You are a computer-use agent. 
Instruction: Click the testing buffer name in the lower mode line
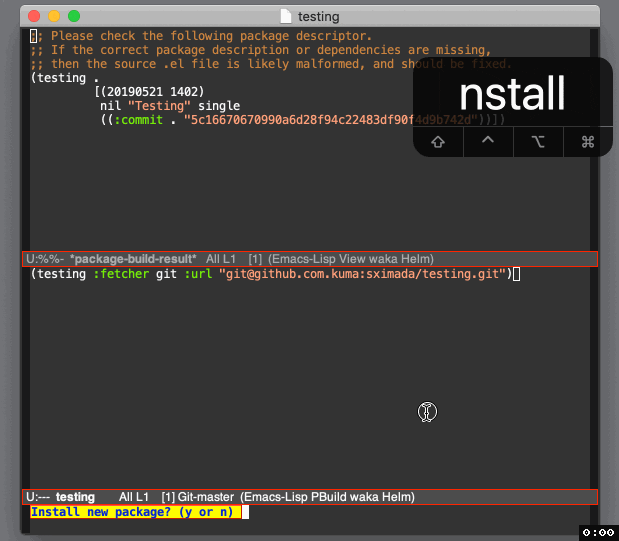tap(75, 497)
